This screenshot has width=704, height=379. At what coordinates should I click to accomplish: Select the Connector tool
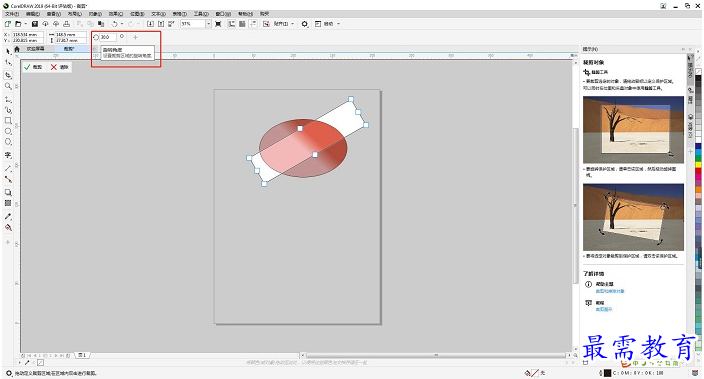point(8,179)
